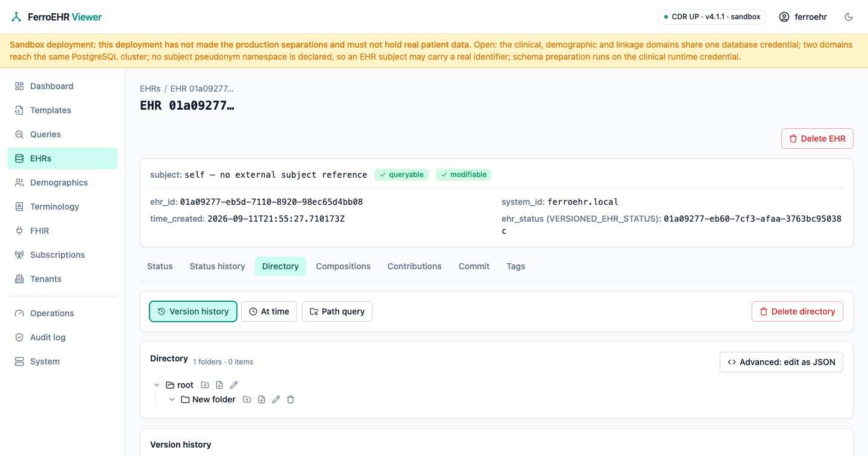Image resolution: width=868 pixels, height=456 pixels.
Task: Select the Directory tab
Action: tap(280, 266)
